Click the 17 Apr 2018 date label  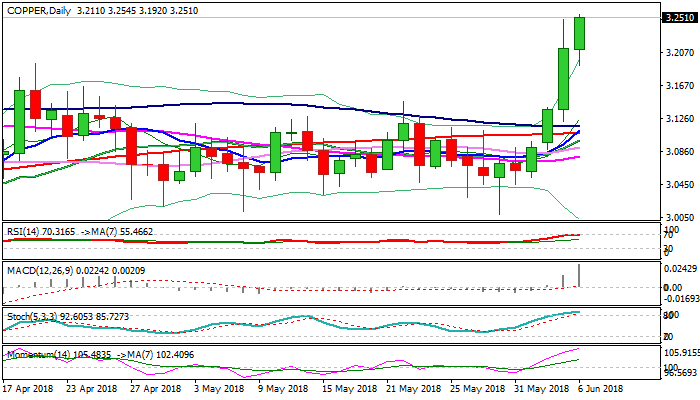28,387
